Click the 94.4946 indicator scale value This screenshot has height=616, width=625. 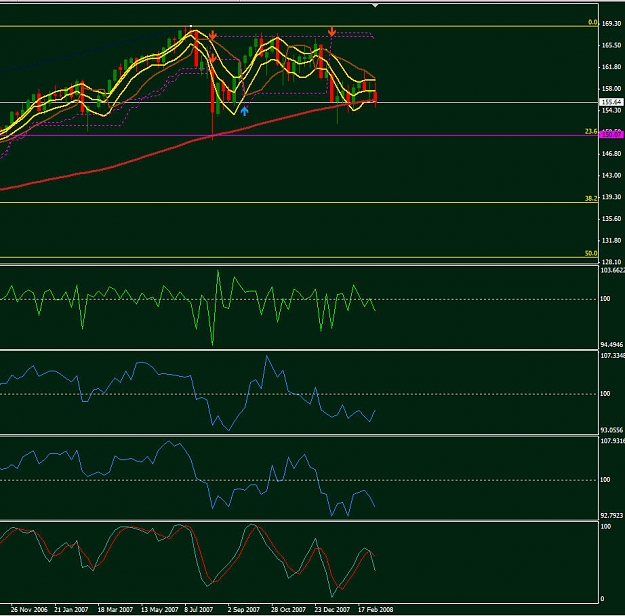612,344
